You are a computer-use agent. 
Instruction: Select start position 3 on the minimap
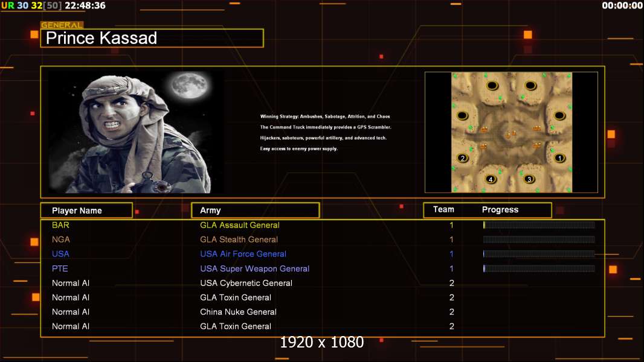tap(529, 179)
